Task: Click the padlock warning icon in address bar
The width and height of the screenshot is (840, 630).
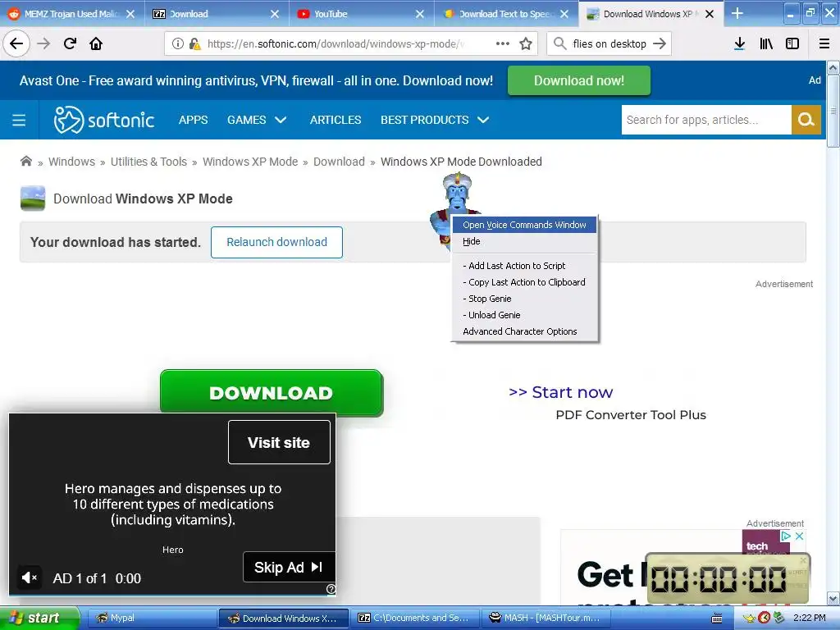Action: pyautogui.click(x=195, y=44)
